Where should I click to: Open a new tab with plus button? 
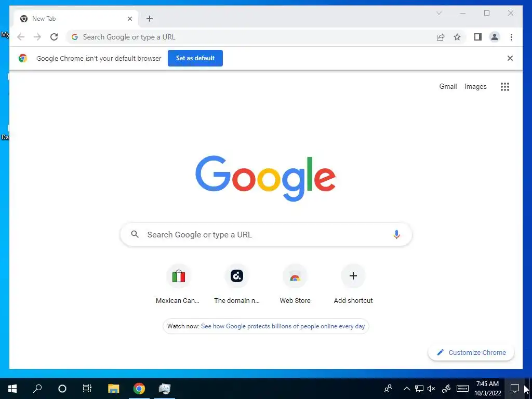coord(150,19)
